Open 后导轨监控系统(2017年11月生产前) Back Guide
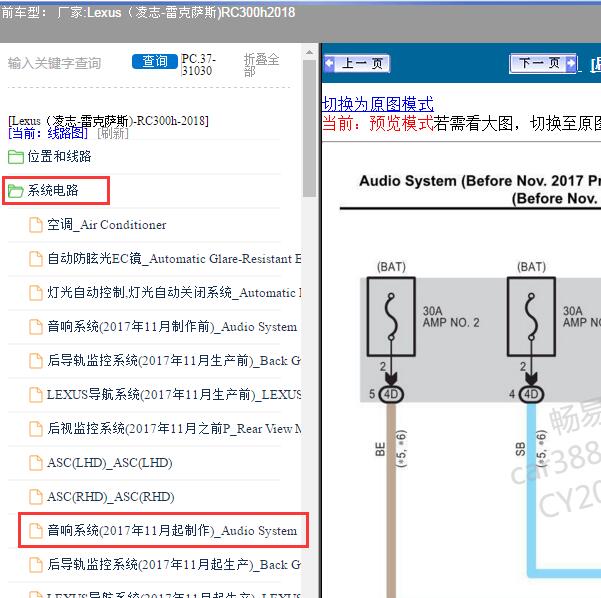The height and width of the screenshot is (598, 601). (174, 361)
